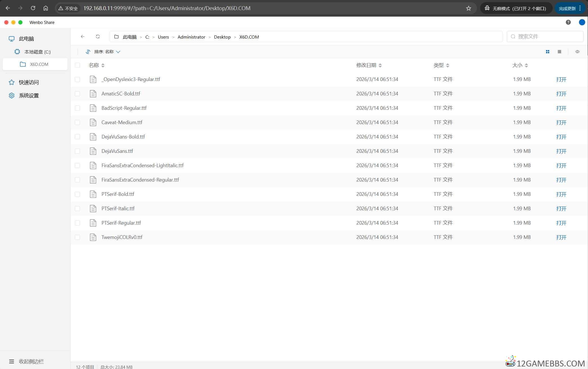The width and height of the screenshot is (588, 369).
Task: Click Desktop in the breadcrumb path
Action: [222, 37]
